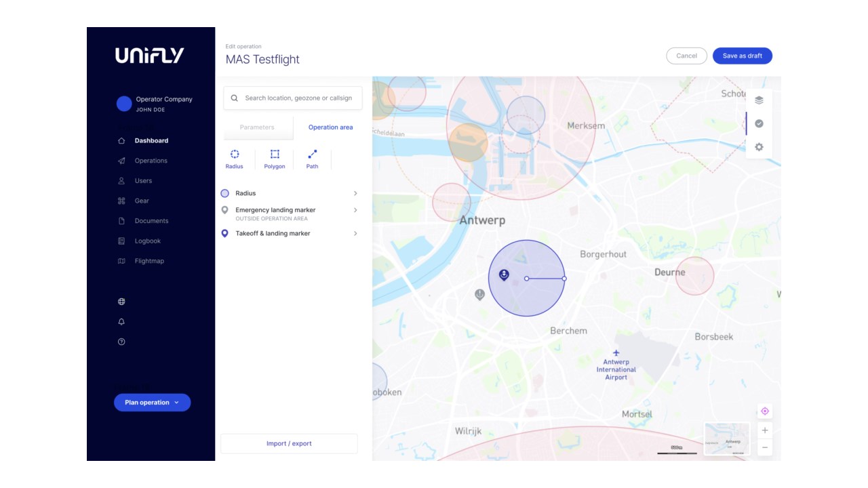Open the Dashboard sidebar item

coord(151,141)
